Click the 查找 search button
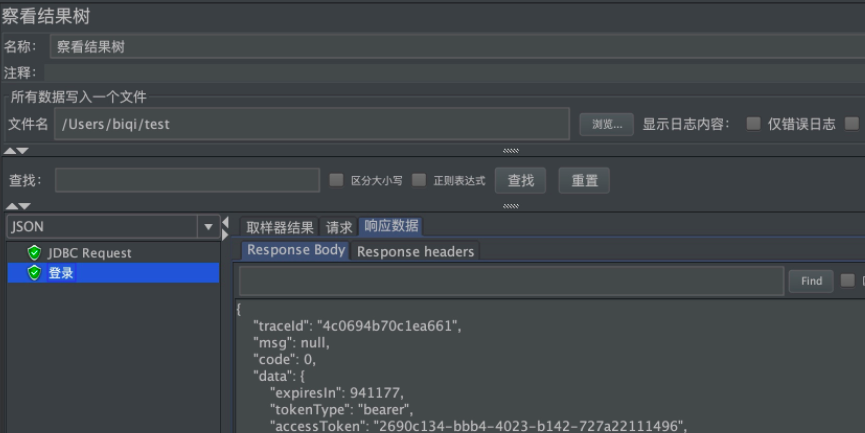The image size is (865, 433). (520, 180)
